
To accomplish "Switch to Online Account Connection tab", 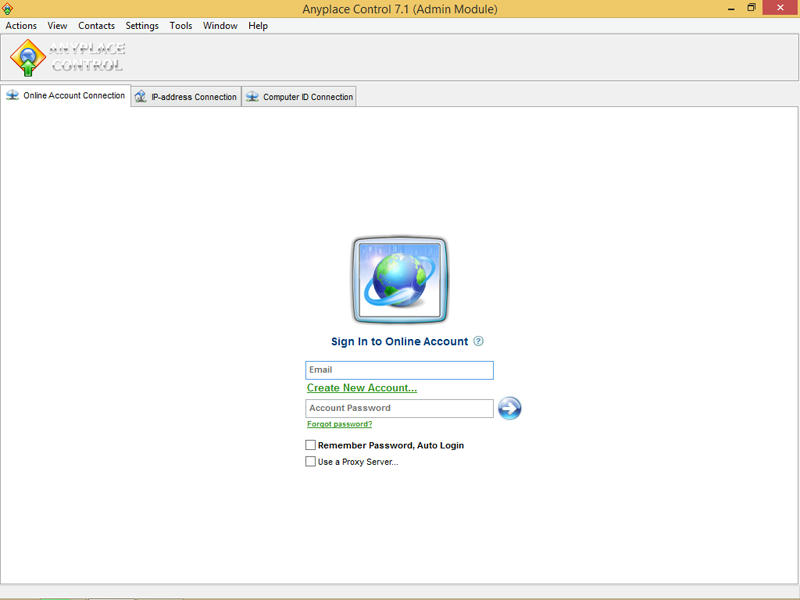I will click(x=66, y=95).
